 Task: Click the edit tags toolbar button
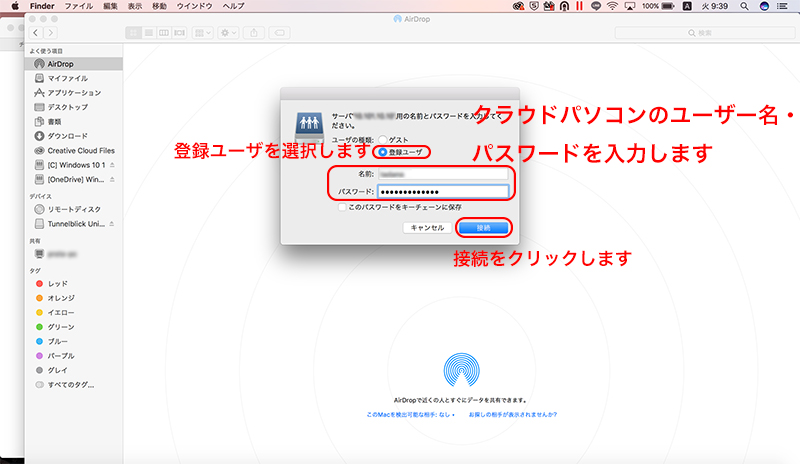pos(280,33)
